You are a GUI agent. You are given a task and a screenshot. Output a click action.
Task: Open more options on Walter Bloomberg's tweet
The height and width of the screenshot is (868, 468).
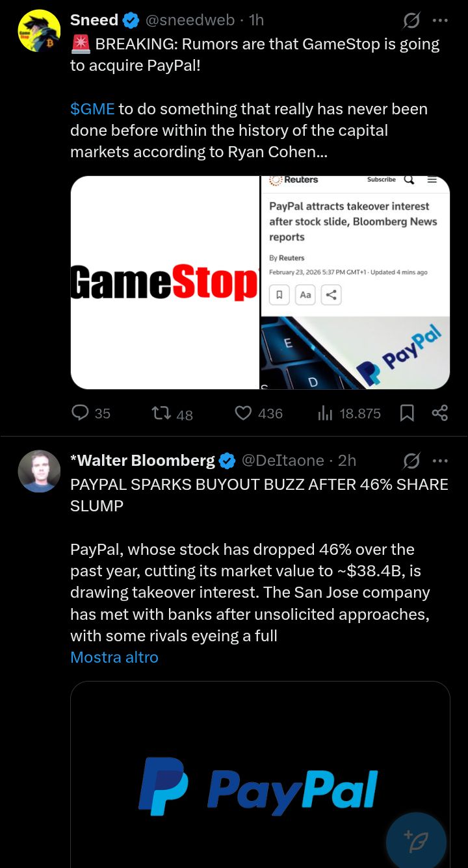441,461
